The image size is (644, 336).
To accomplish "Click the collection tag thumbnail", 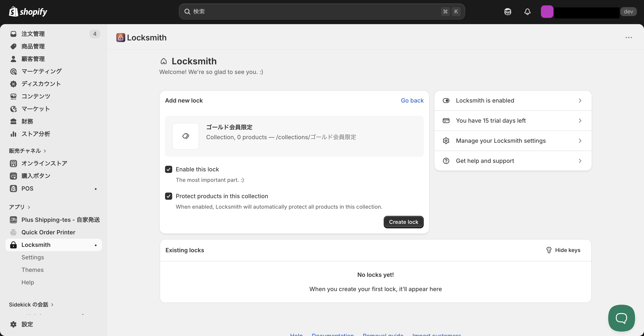I will point(186,136).
